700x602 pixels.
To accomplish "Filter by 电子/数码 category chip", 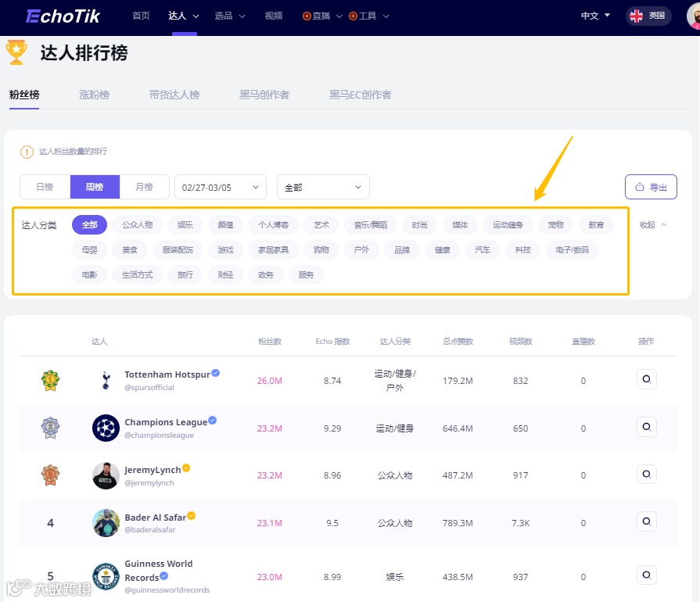I will point(573,250).
